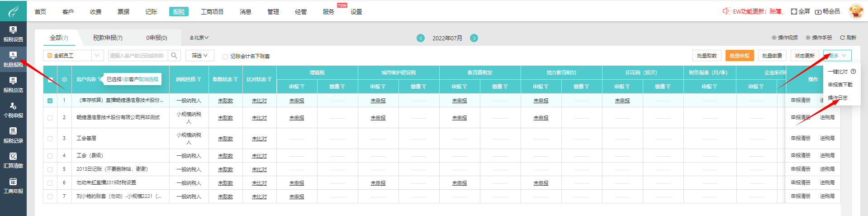868x216 pixels.
Task: Go to previous month with left arrow
Action: [421, 38]
